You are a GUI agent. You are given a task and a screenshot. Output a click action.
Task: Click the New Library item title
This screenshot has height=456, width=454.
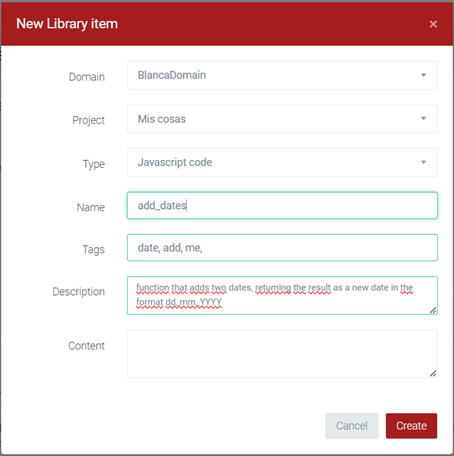[67, 24]
